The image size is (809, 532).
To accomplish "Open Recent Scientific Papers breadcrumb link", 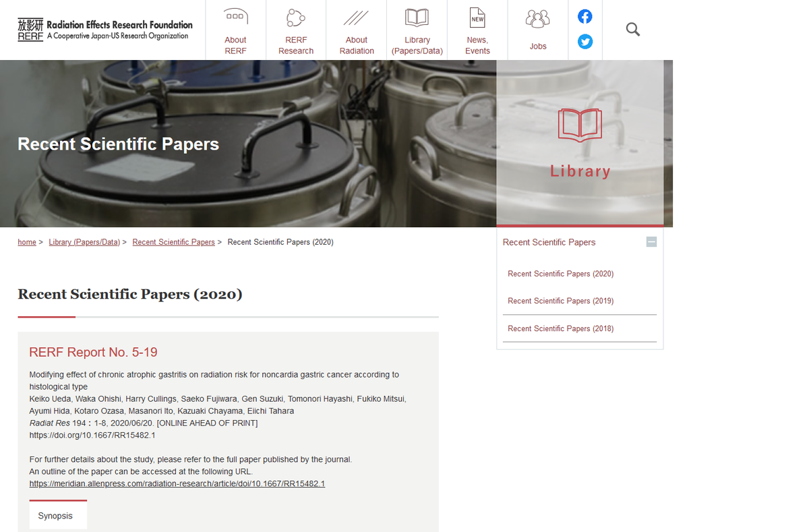I will pos(173,242).
